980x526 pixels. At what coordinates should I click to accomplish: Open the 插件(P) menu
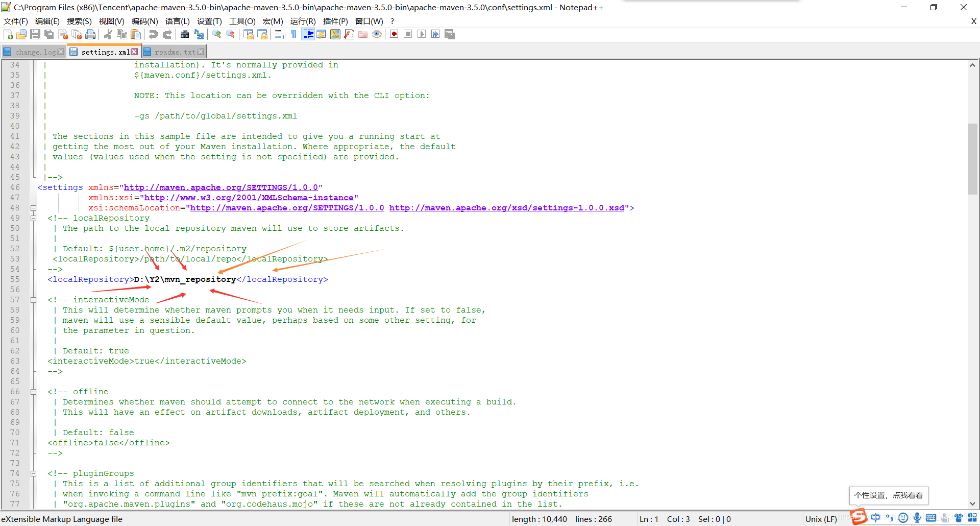335,21
